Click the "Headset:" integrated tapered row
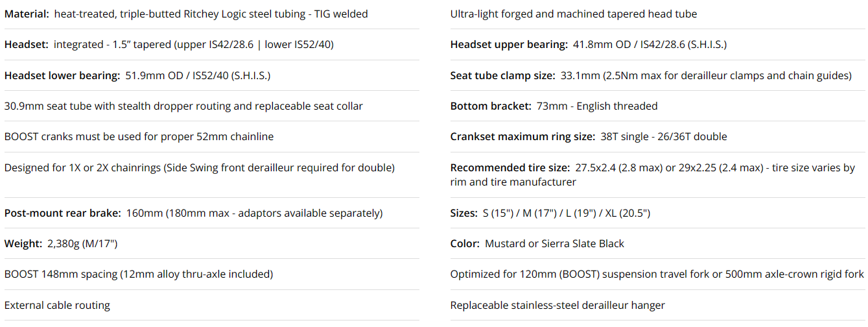 point(169,44)
